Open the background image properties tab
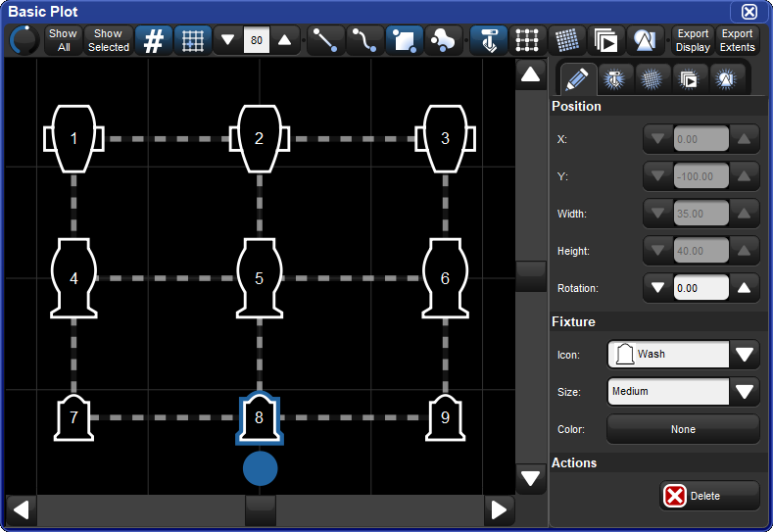The width and height of the screenshot is (773, 532). (x=726, y=79)
